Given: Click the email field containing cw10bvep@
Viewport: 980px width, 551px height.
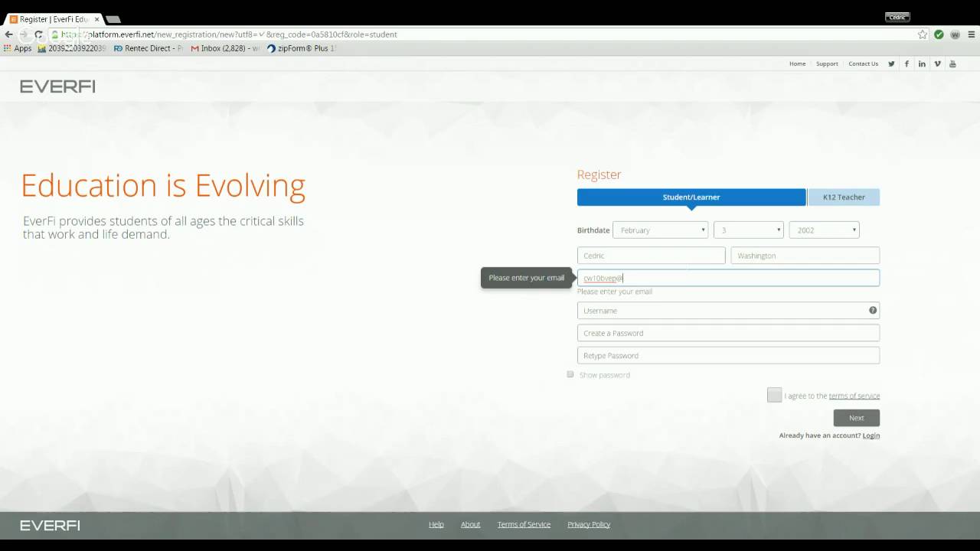Looking at the screenshot, I should click(728, 278).
